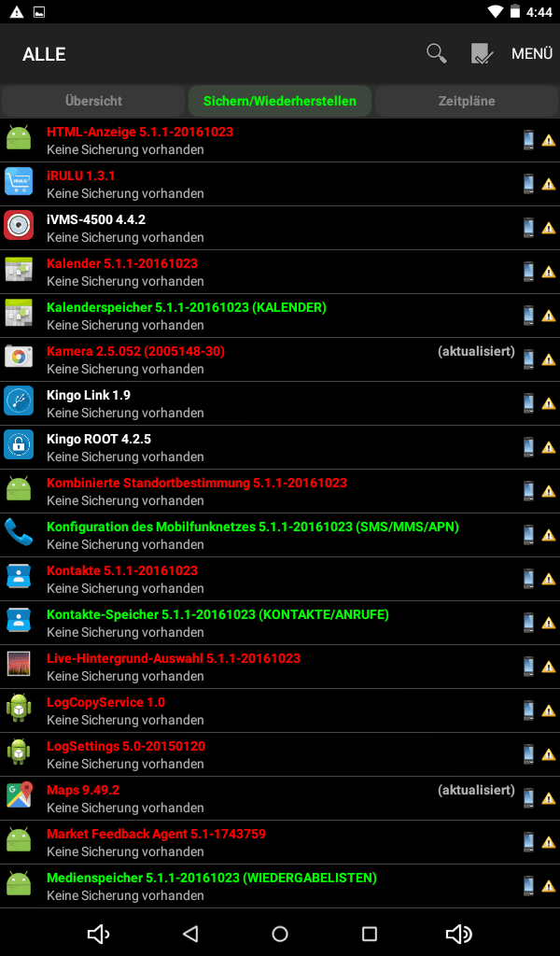Tap the ALLE filter title

click(44, 54)
